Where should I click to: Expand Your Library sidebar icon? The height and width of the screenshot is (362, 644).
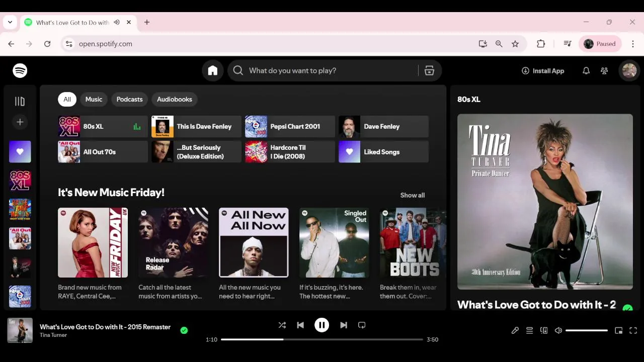coord(20,102)
